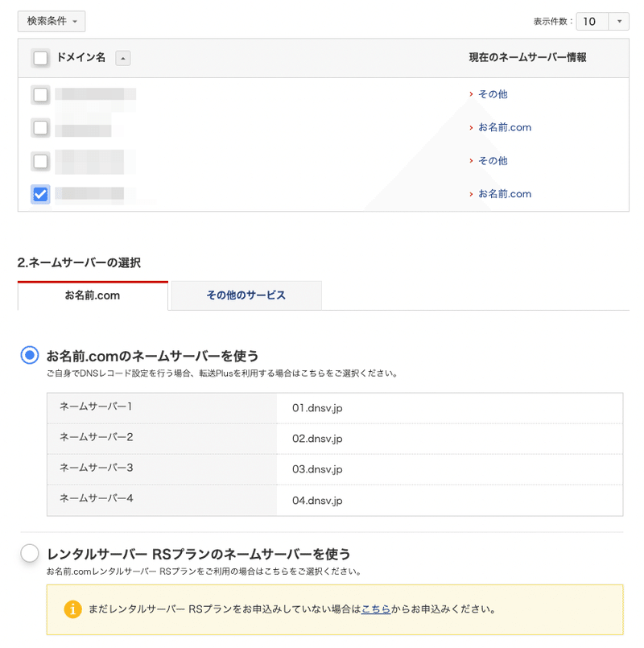Screen dimensions: 644x648
Task: Switch to the その他のサービス tab
Action: pyautogui.click(x=246, y=295)
